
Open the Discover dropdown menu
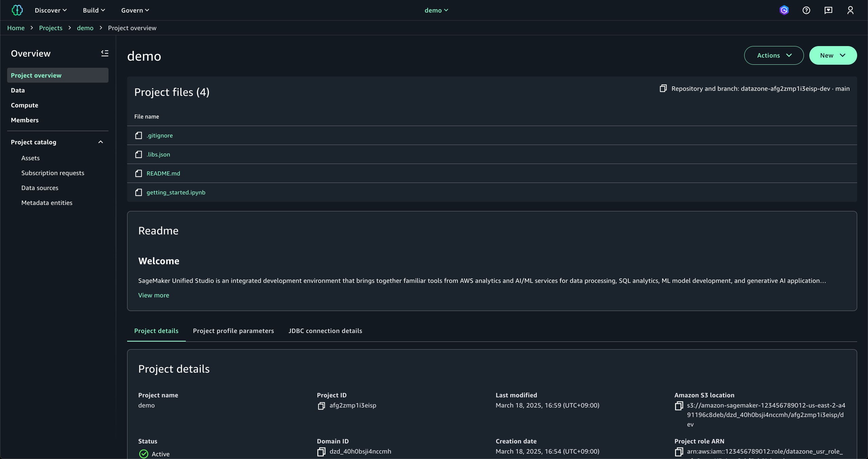tap(51, 10)
